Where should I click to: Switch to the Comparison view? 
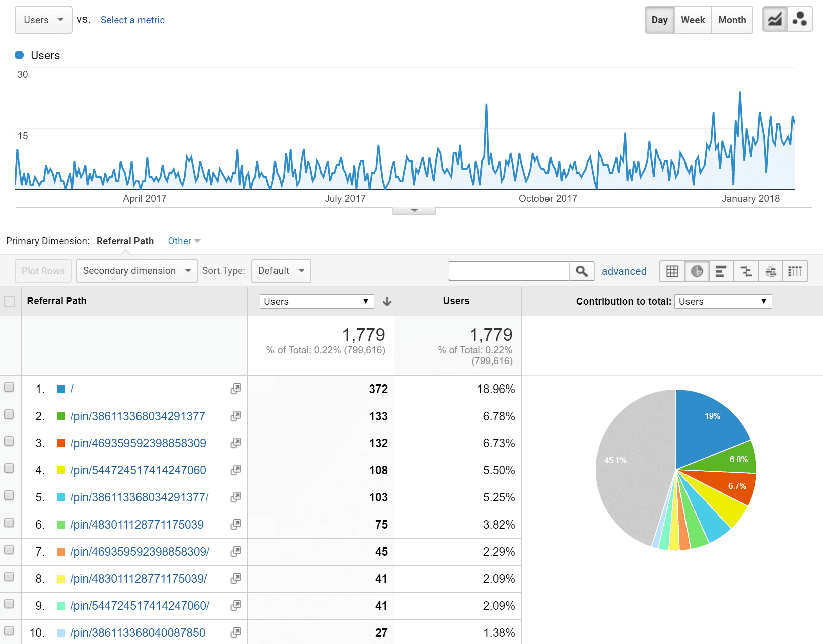[x=746, y=271]
